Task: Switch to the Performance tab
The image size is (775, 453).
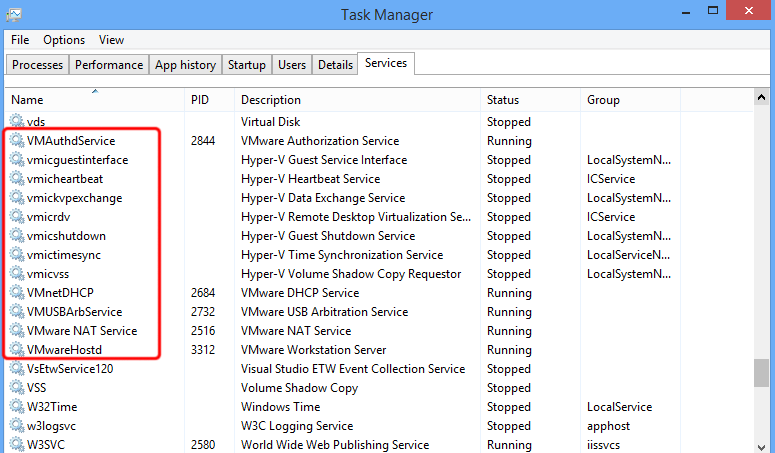Action: (x=109, y=65)
